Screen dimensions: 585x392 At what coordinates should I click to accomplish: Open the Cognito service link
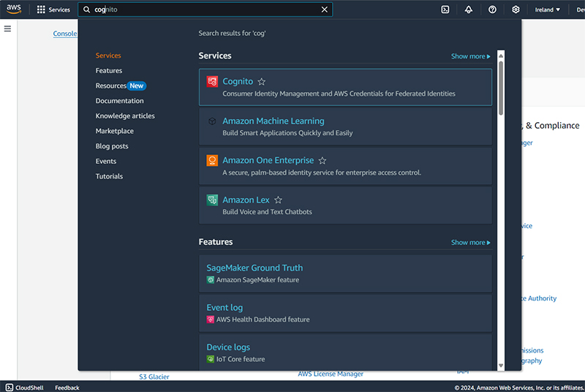[238, 81]
